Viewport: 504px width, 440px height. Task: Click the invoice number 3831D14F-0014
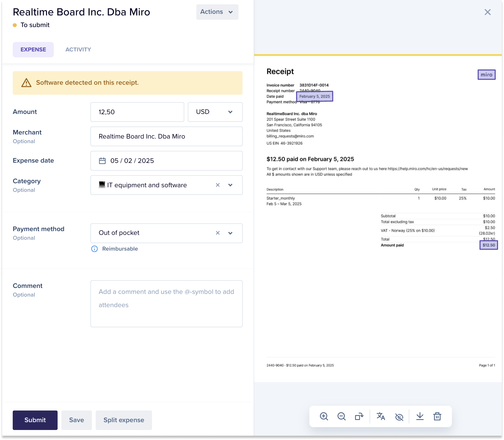(x=314, y=85)
